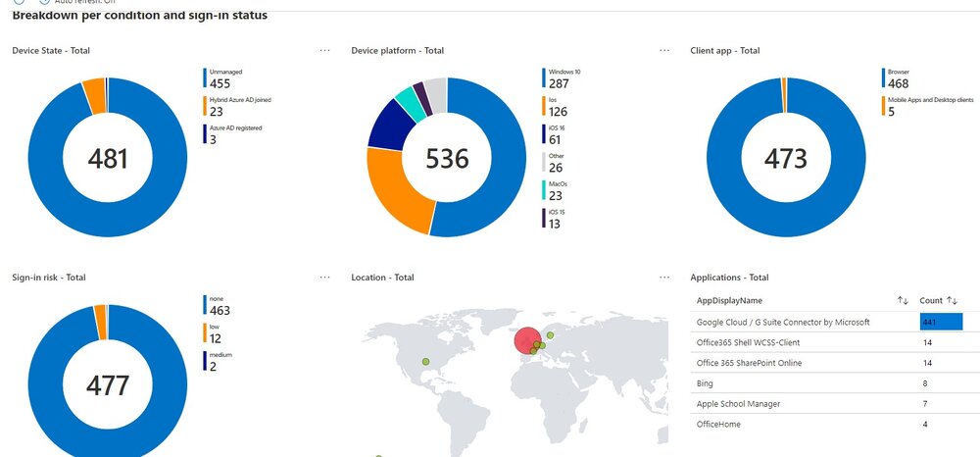This screenshot has width=980, height=457.
Task: Sort table by Count column arrows
Action: (952, 301)
